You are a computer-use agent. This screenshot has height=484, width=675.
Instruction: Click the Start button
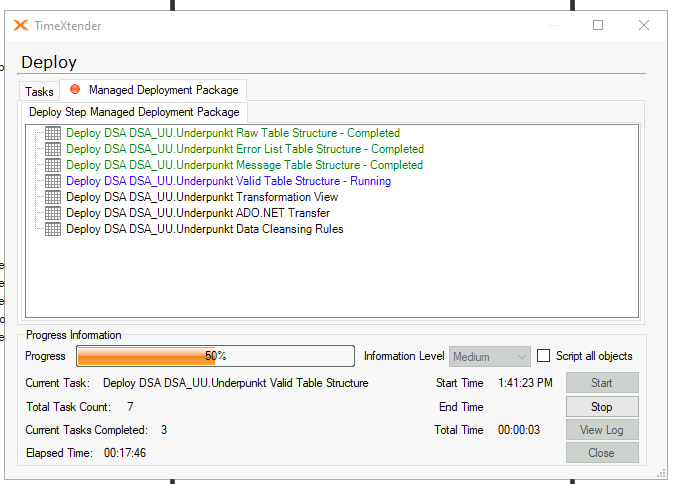[x=602, y=383]
